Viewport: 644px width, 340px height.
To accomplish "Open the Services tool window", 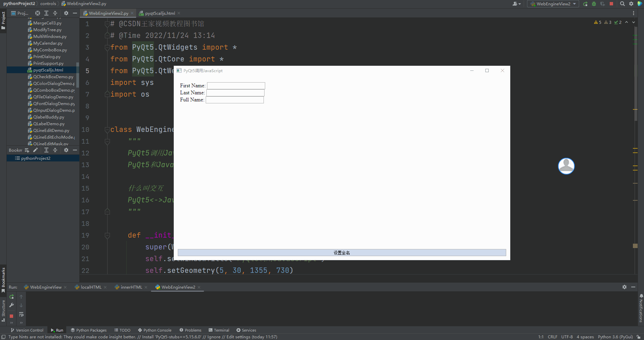I will 246,330.
